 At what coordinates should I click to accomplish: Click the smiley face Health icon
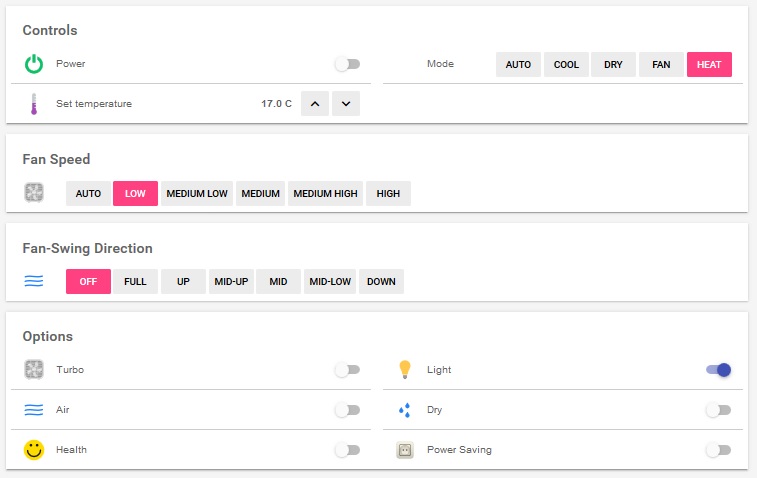pyautogui.click(x=34, y=450)
